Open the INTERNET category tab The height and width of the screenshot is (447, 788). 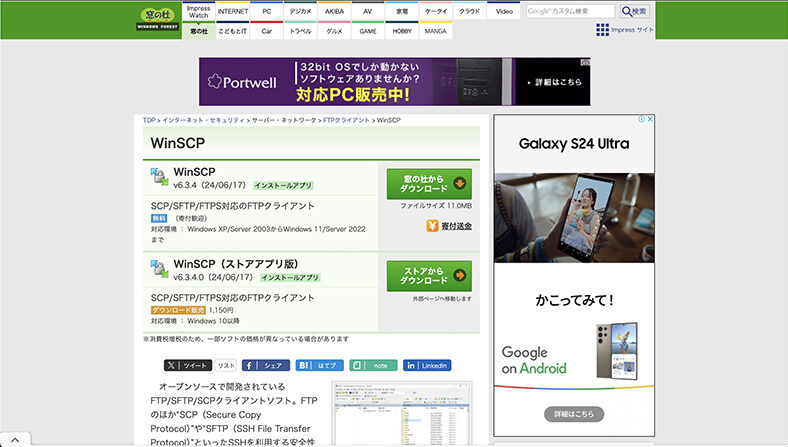[233, 11]
